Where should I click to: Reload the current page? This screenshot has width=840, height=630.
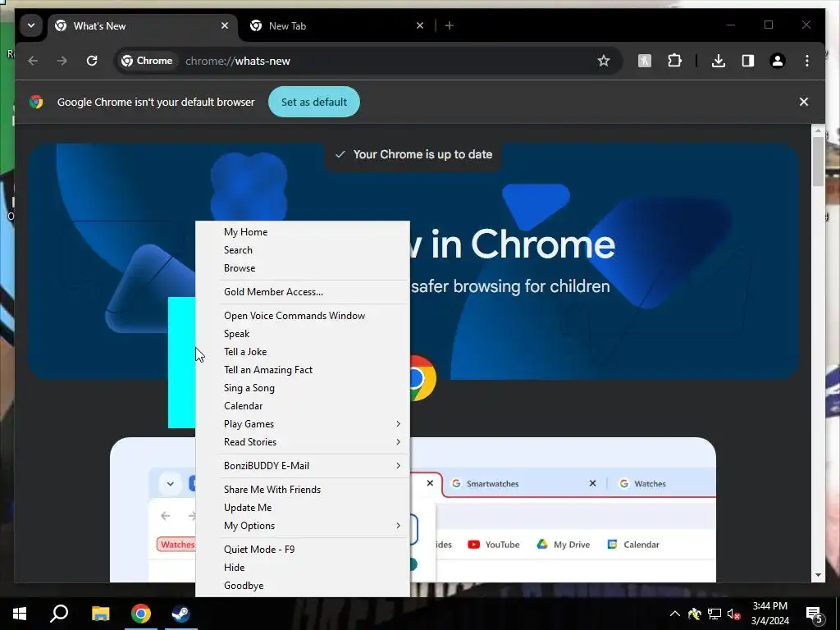(92, 61)
